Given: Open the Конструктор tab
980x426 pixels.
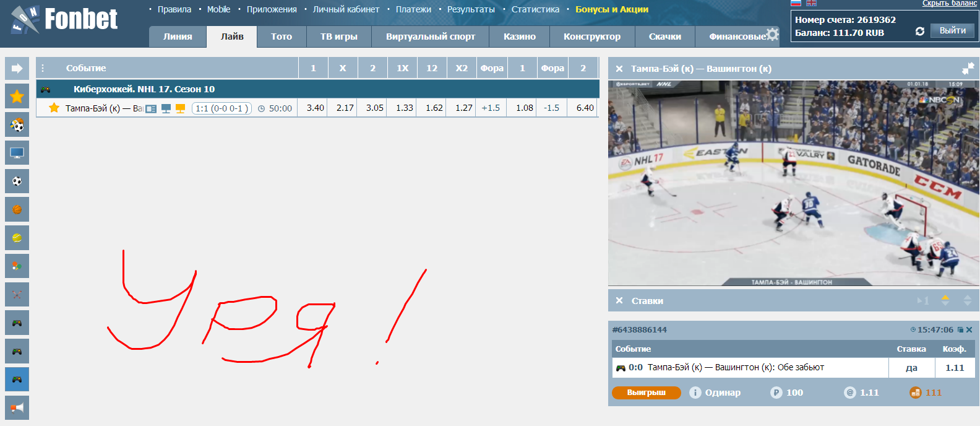Looking at the screenshot, I should [x=592, y=37].
